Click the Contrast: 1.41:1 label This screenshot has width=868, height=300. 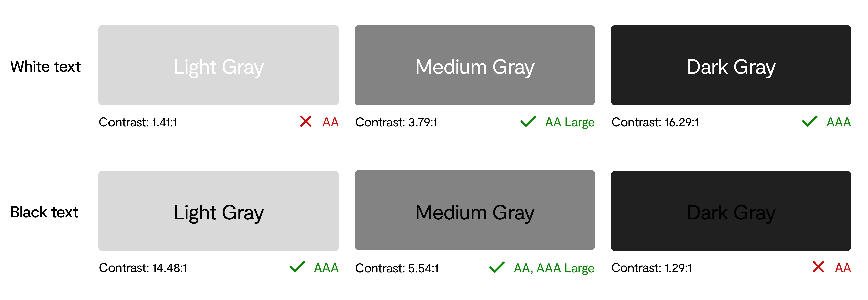[x=138, y=122]
